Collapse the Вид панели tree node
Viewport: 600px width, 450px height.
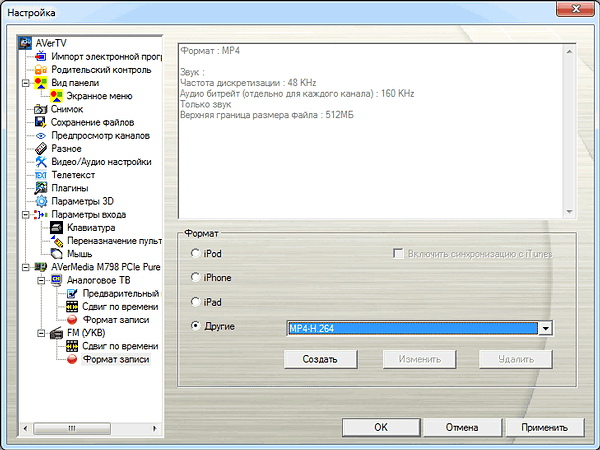pos(25,83)
